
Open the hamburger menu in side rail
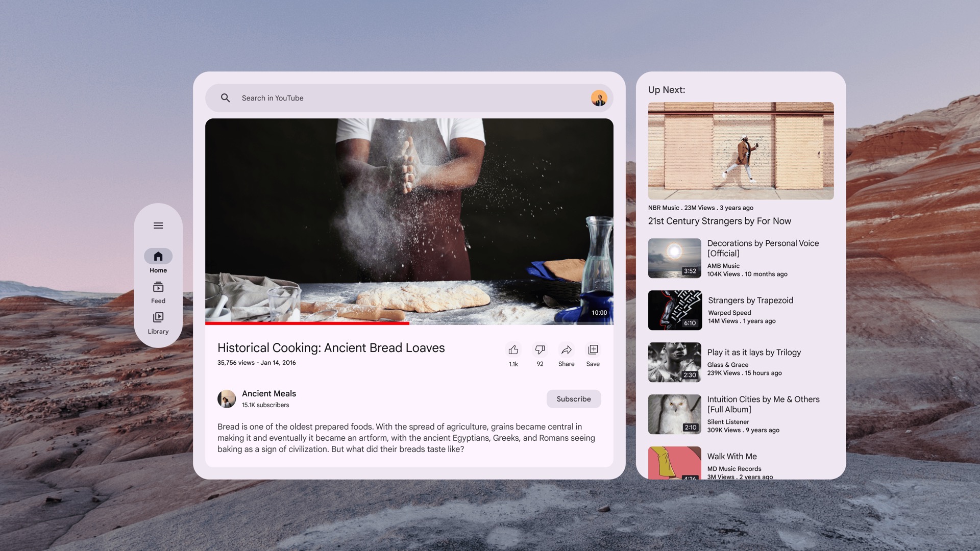tap(158, 226)
